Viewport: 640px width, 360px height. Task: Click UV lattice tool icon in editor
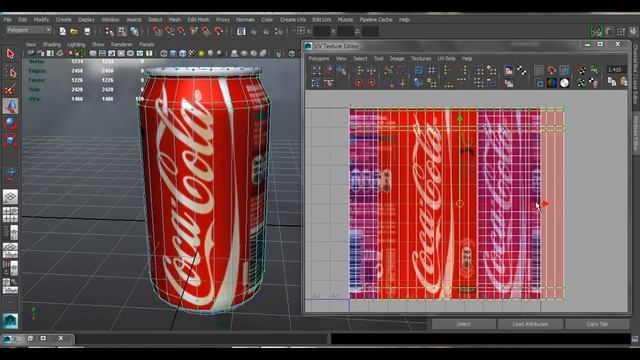316,71
